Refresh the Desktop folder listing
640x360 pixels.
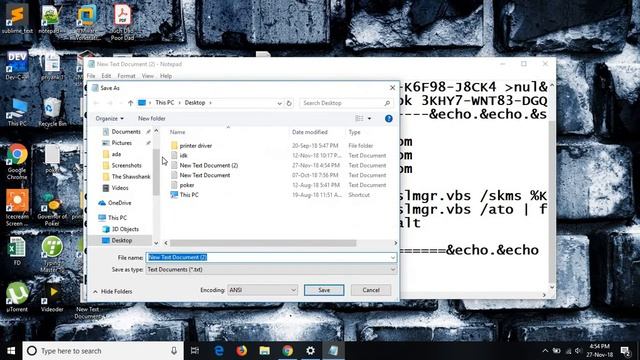[x=289, y=103]
